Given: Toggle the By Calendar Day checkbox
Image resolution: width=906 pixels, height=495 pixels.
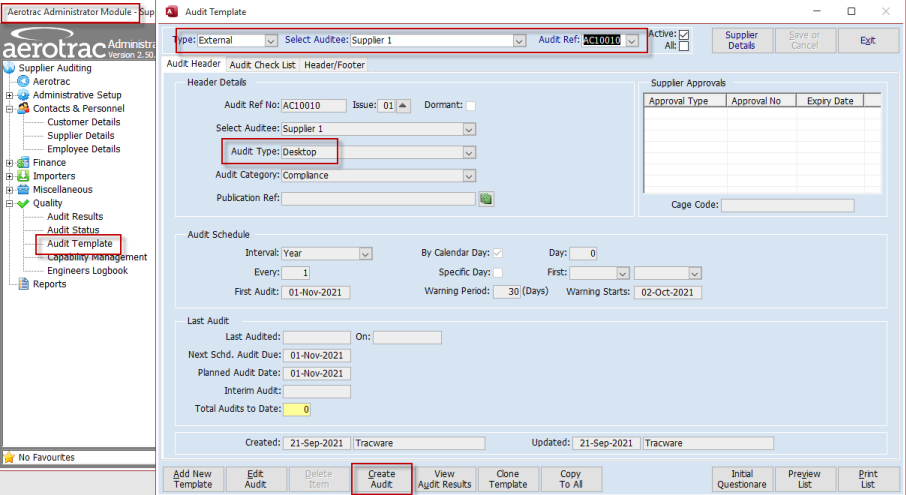Looking at the screenshot, I should pyautogui.click(x=497, y=253).
